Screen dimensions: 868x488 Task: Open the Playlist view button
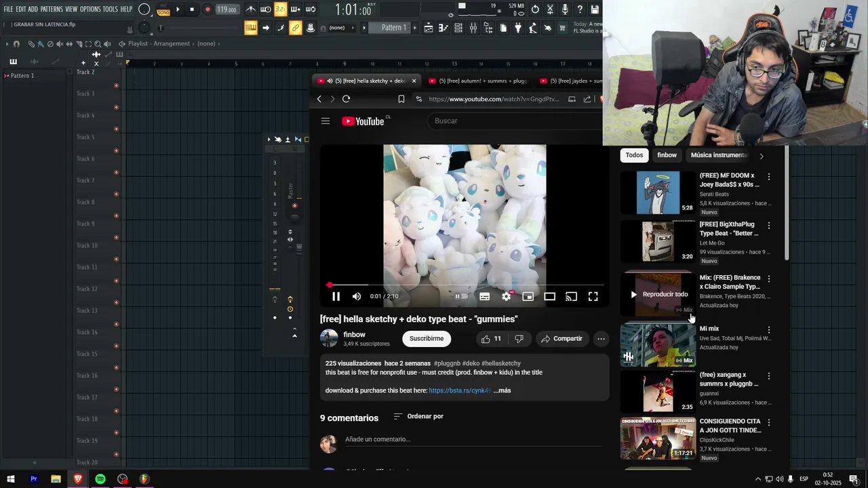[428, 28]
